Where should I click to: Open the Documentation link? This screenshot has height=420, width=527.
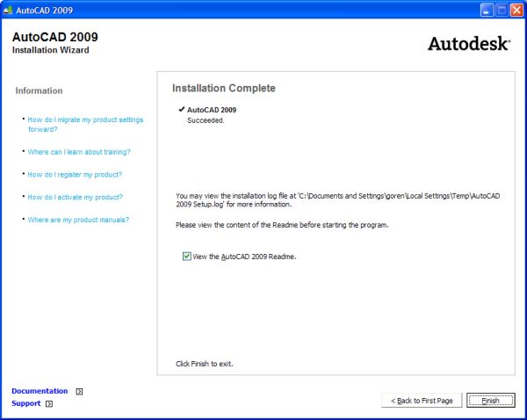[40, 391]
